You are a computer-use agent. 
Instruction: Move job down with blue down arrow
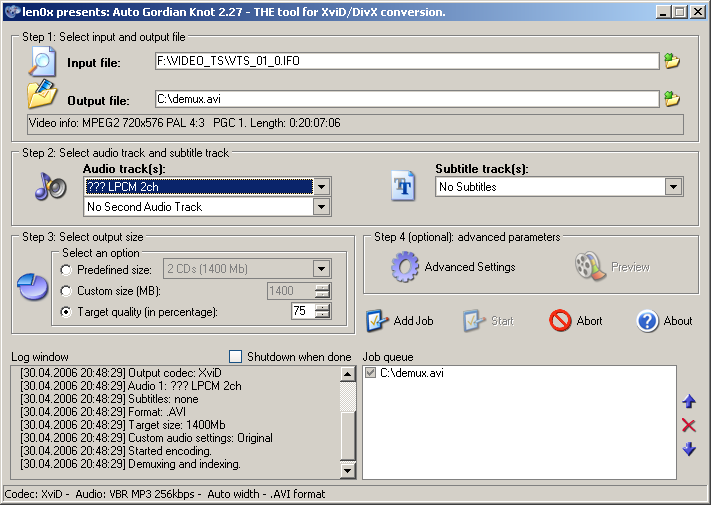pyautogui.click(x=689, y=449)
